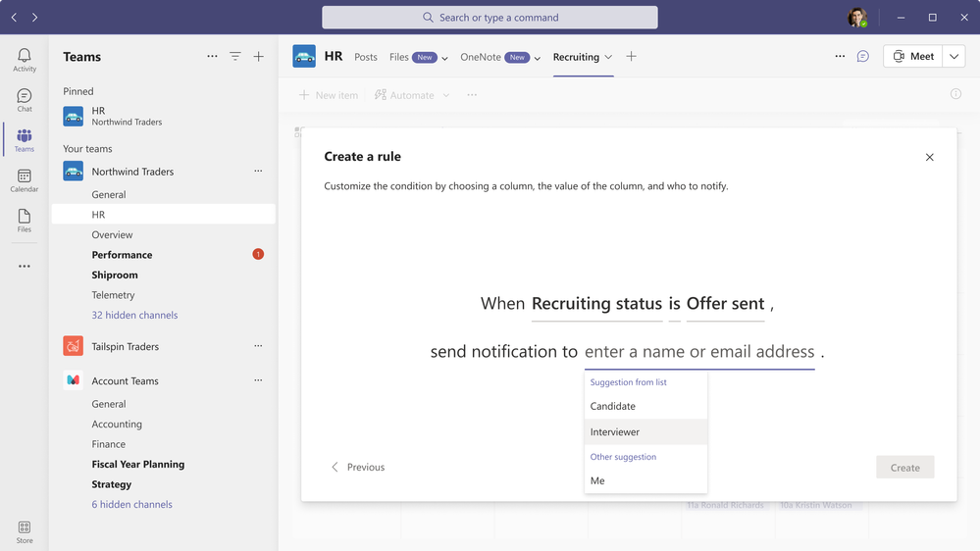Show 6 hidden channels
Viewport: 980px width, 551px height.
[131, 504]
